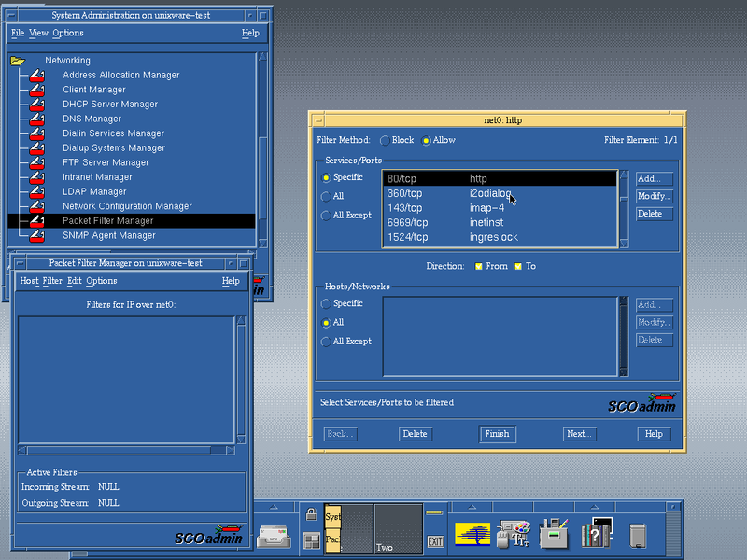Choose Specific under Services/Ports
747x560 pixels.
click(342, 177)
